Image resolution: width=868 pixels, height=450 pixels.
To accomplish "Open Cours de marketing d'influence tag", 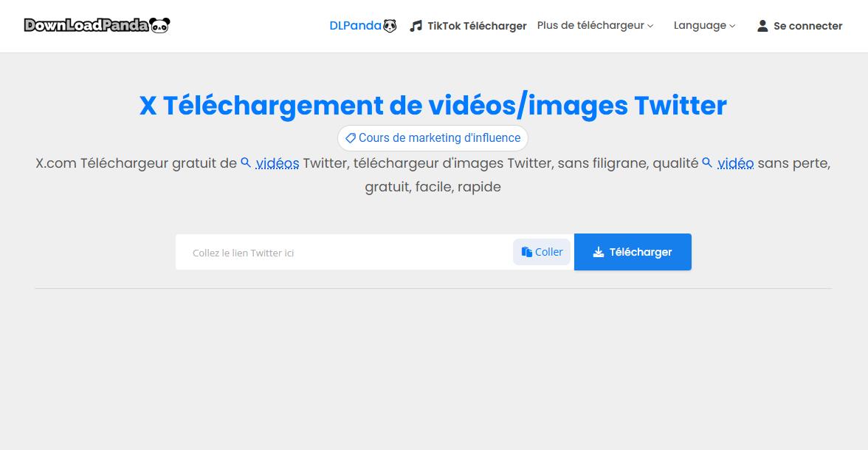I will [433, 138].
